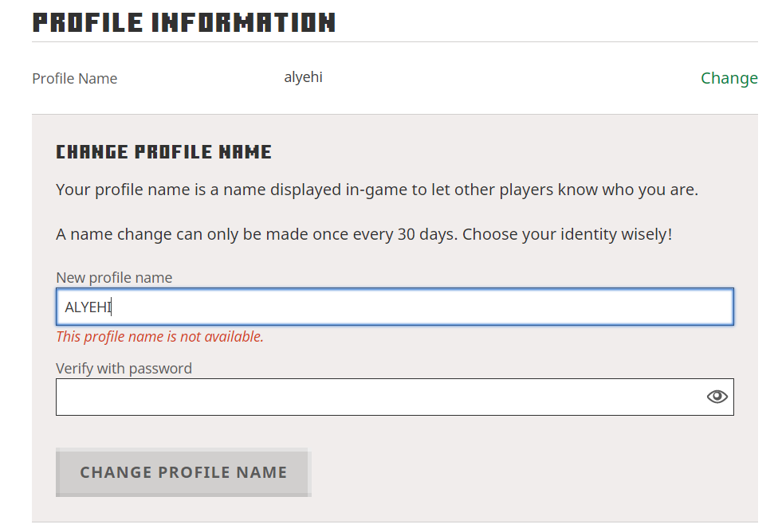Screen dimensions: 778x532
Task: Click the "New profile name" field label
Action: (x=114, y=277)
